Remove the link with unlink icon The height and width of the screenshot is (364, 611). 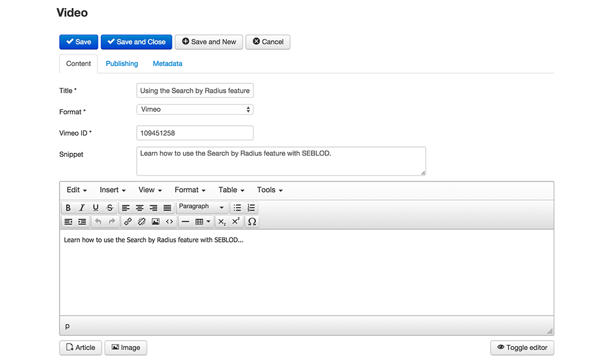click(x=141, y=222)
